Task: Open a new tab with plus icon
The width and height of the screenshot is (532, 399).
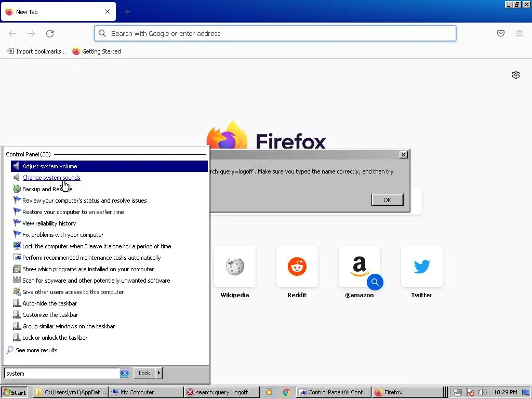Action: click(x=127, y=12)
